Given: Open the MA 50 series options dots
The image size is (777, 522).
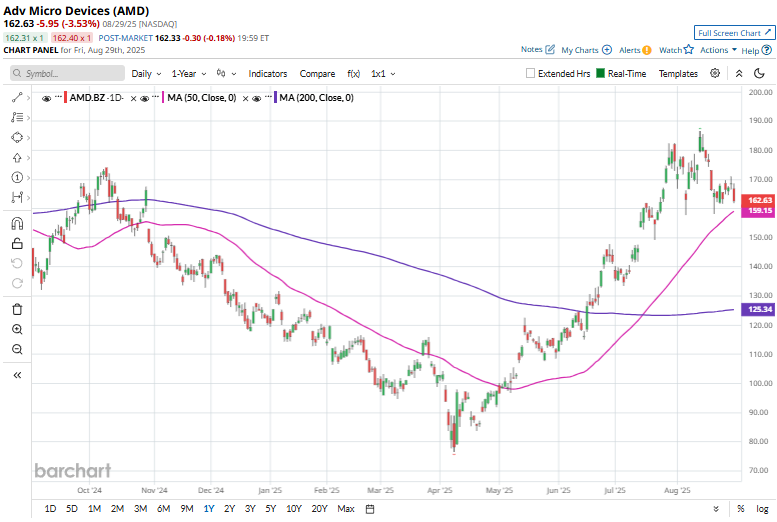Looking at the screenshot, I should 156,96.
